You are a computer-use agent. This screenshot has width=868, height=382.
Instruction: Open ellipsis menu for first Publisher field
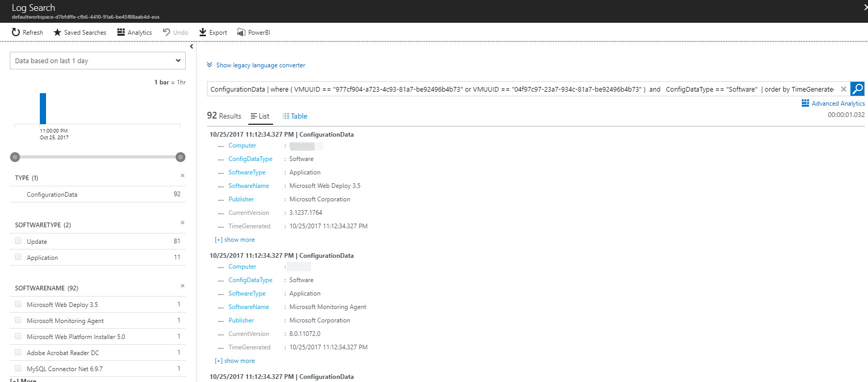(x=221, y=200)
